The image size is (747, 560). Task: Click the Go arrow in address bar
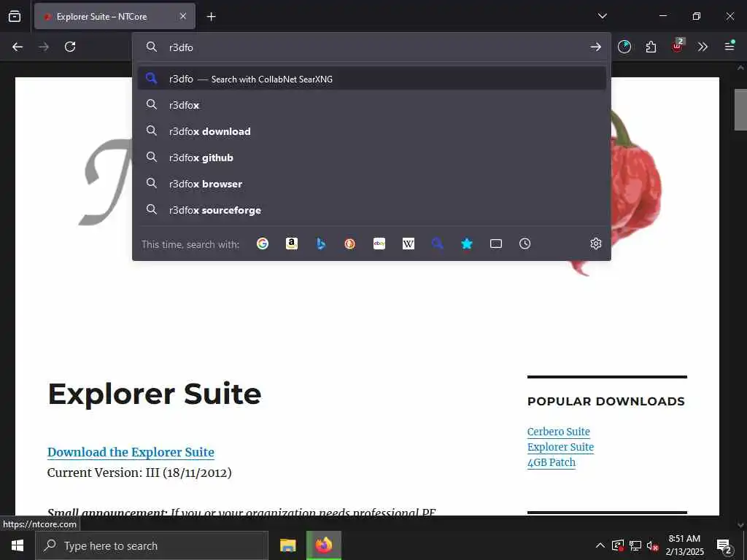coord(595,47)
